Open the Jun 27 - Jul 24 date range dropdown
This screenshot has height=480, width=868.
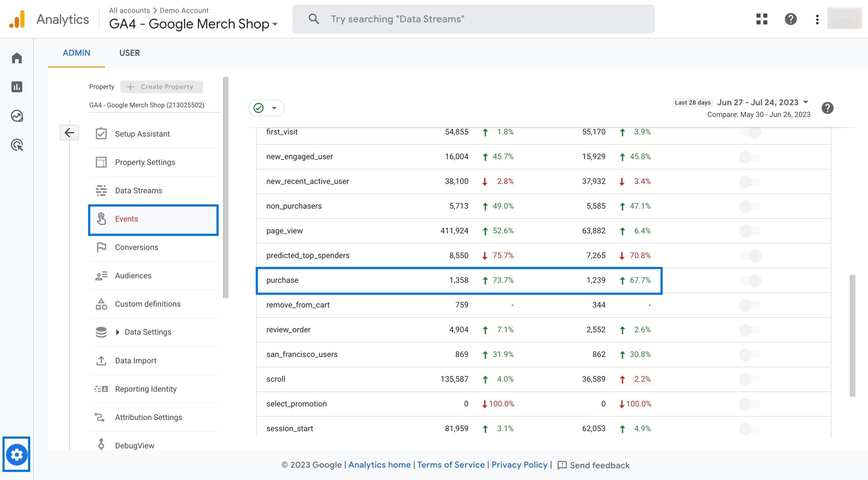click(763, 102)
